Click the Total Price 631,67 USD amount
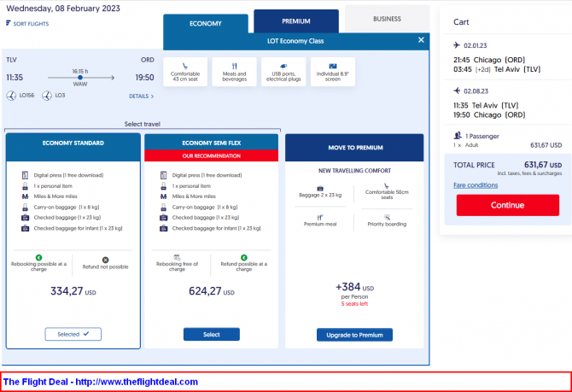The height and width of the screenshot is (392, 572). tap(543, 165)
